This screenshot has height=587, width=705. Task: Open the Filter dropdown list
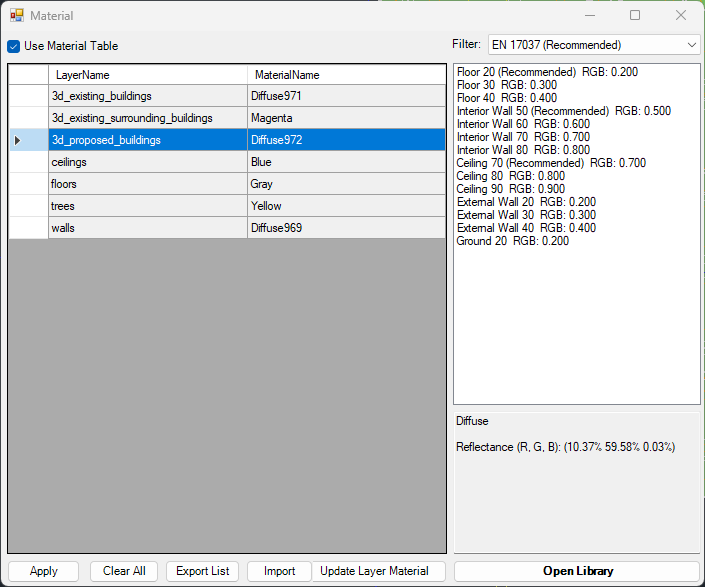[593, 45]
